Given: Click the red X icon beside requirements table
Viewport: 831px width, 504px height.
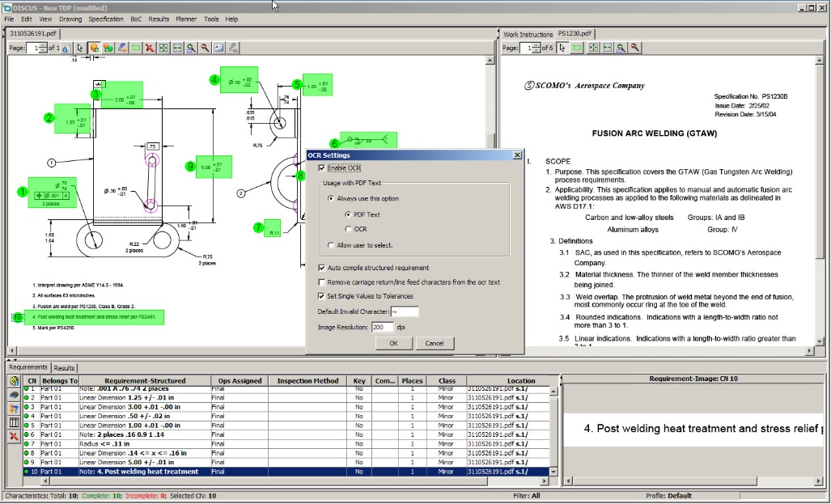Looking at the screenshot, I should point(14,436).
